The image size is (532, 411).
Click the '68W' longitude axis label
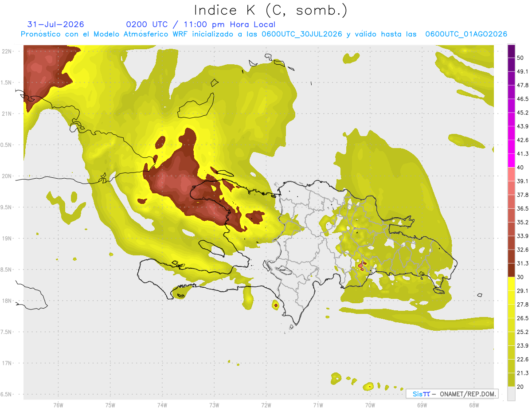(474, 405)
